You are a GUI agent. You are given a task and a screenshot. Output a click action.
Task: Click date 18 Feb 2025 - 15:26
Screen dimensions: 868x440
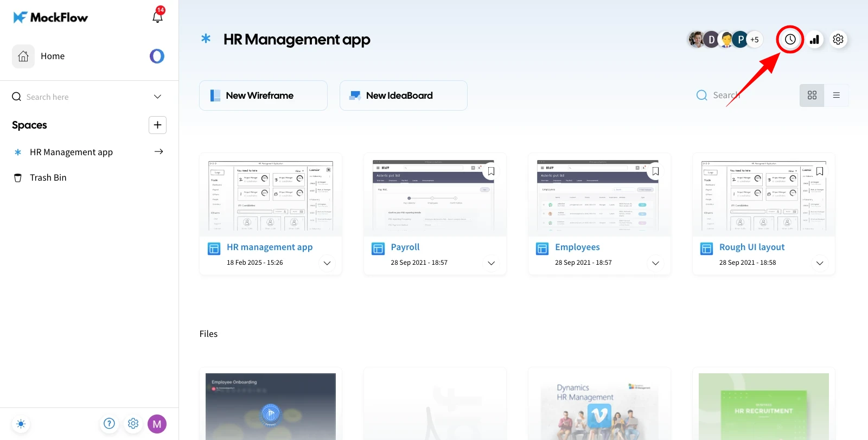point(255,263)
